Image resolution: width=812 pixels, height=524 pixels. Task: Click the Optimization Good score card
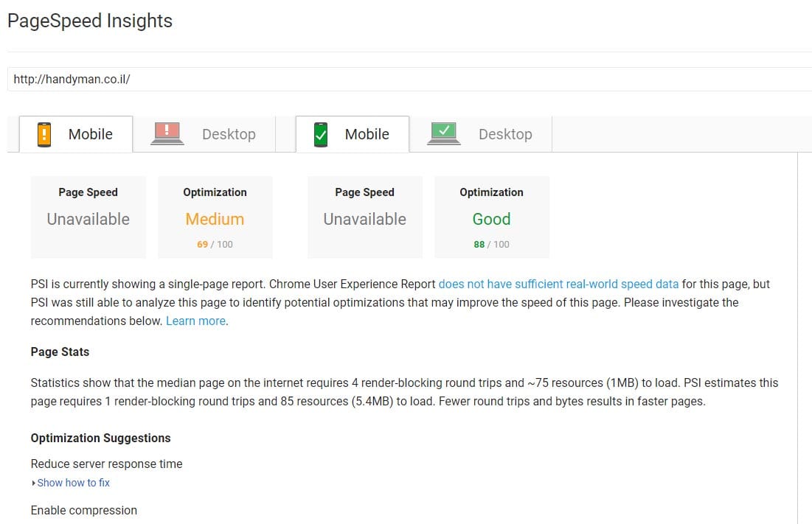click(491, 217)
